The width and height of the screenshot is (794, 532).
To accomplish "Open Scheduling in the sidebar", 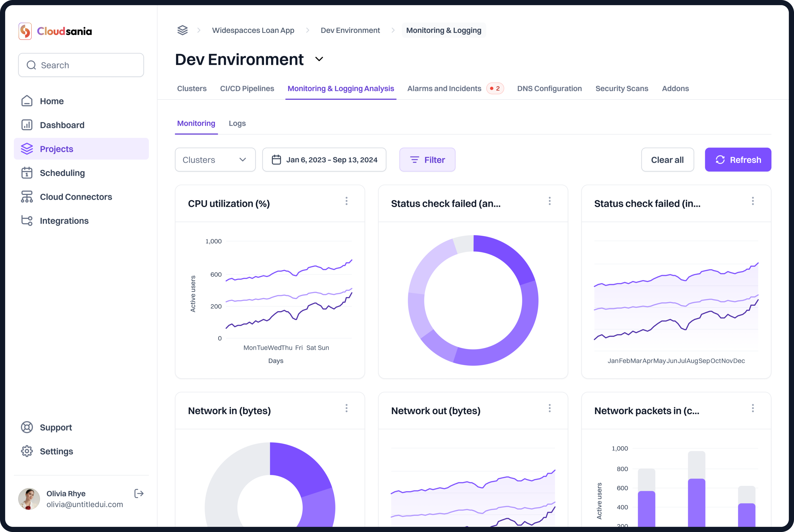I will point(81,173).
